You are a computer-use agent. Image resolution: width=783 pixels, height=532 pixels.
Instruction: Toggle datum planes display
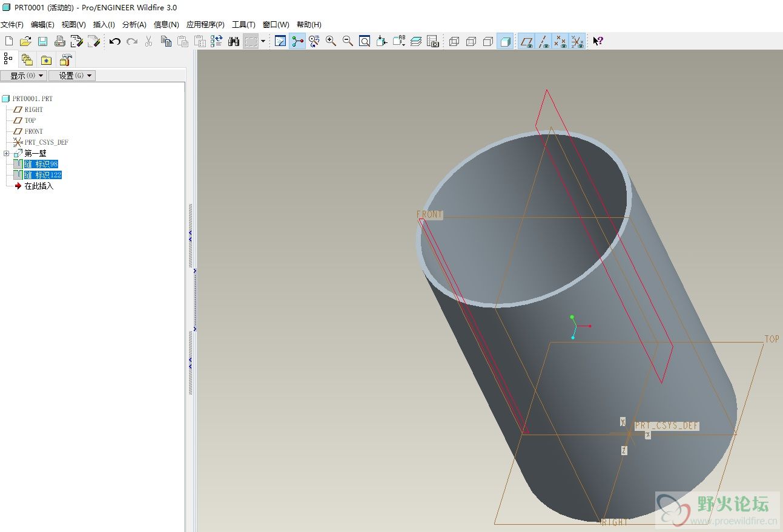(527, 41)
